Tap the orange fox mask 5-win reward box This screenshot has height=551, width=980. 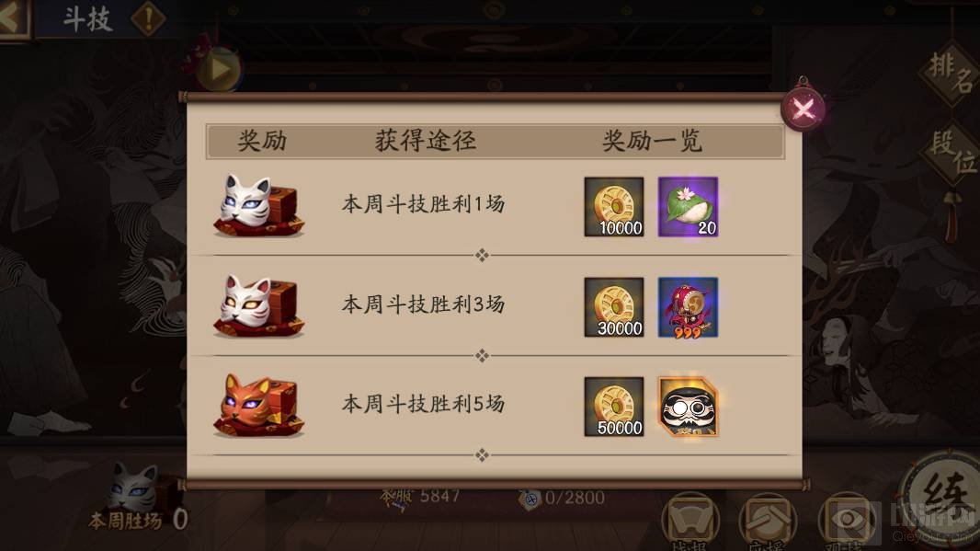click(259, 406)
